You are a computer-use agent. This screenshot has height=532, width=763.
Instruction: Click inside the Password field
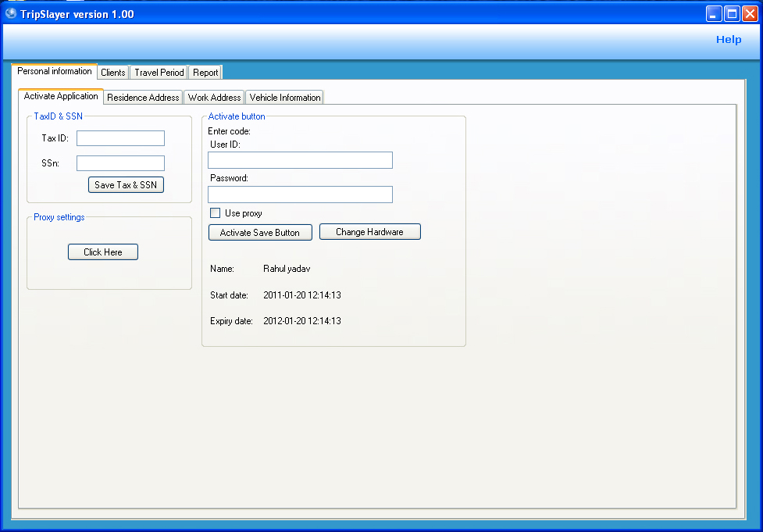pyautogui.click(x=300, y=195)
